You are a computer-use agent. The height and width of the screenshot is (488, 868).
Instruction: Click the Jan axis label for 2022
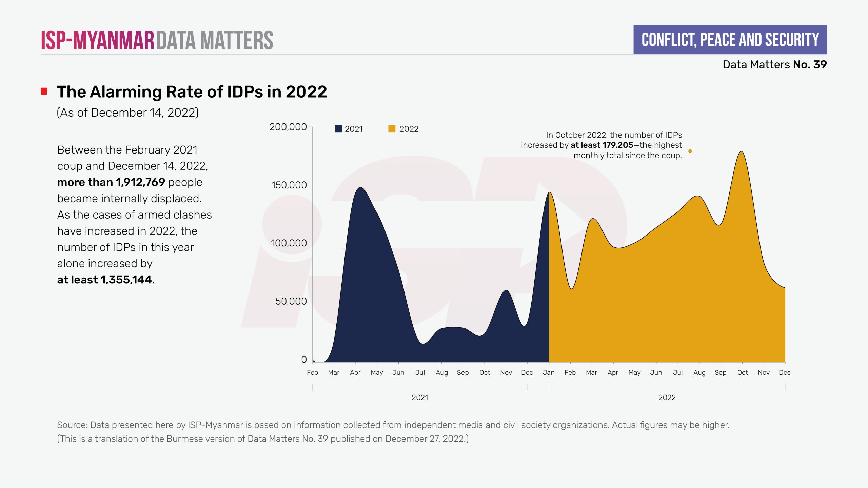click(549, 372)
